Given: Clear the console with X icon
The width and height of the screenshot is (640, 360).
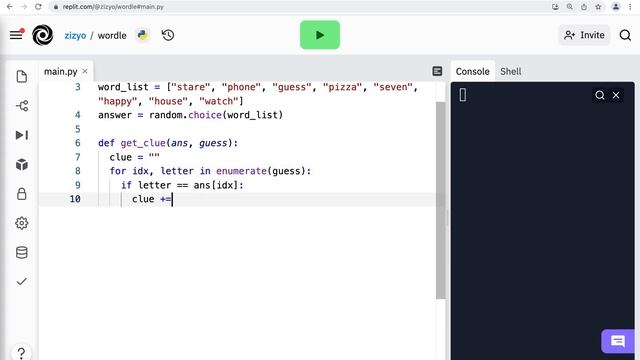Looking at the screenshot, I should point(616,95).
